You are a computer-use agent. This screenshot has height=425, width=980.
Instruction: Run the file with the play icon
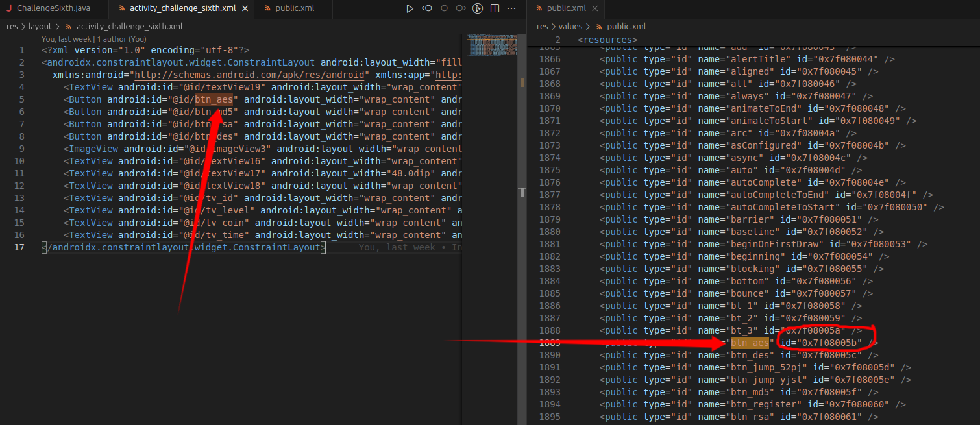(410, 8)
